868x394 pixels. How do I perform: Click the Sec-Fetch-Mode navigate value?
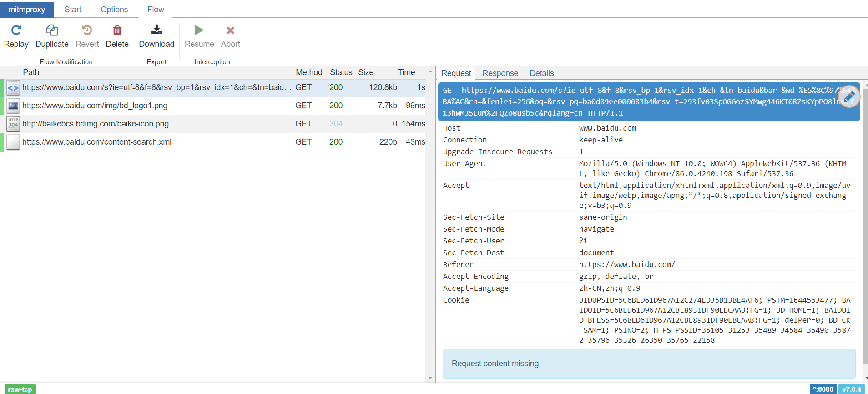[x=596, y=229]
